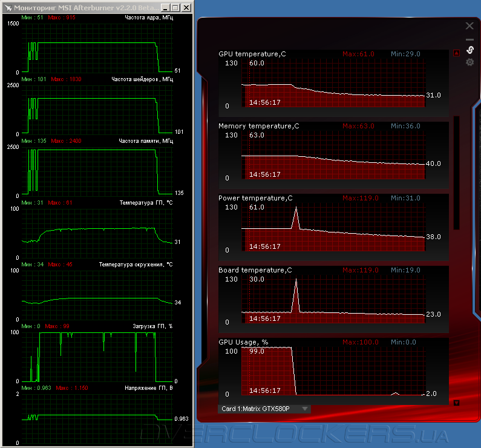The width and height of the screenshot is (481, 448).
Task: Click the Напряжение ГП, В graph label
Action: point(148,388)
